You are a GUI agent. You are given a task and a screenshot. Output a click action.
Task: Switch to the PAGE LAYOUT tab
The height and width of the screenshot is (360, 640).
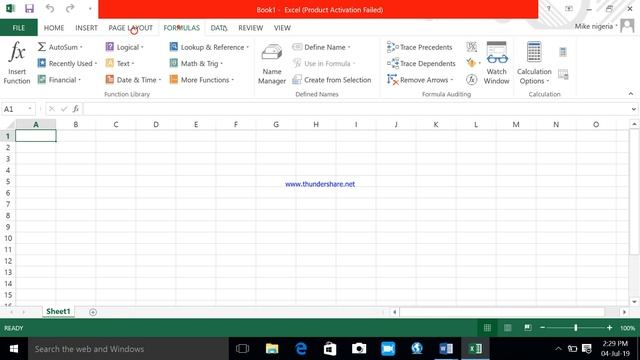130,28
